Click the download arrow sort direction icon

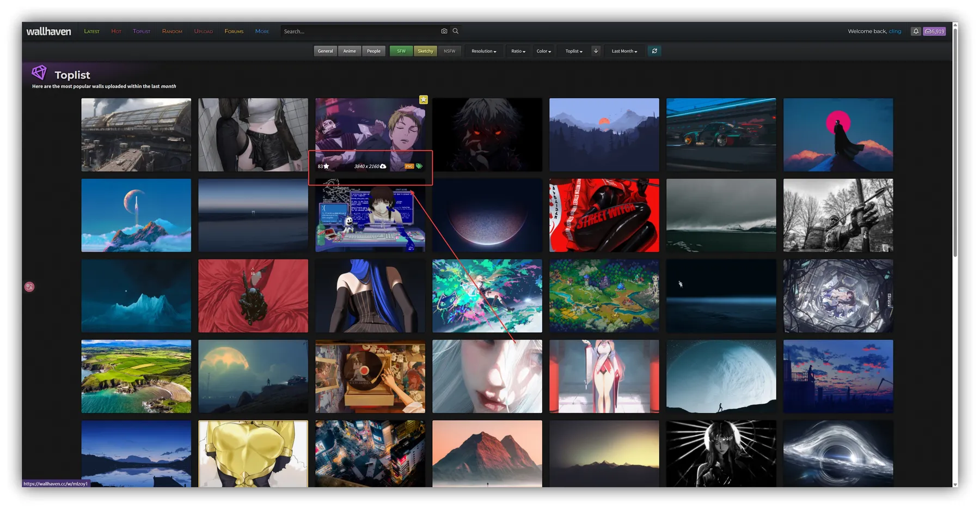pyautogui.click(x=596, y=51)
